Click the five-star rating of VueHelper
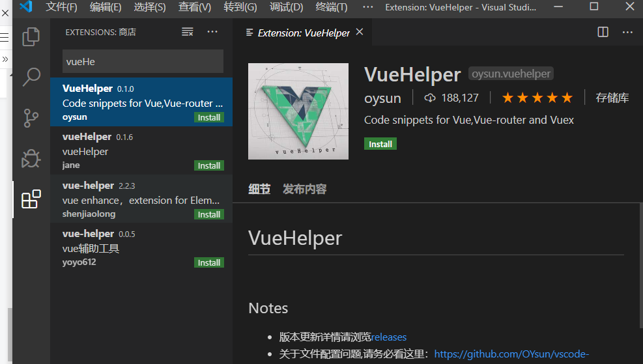 (537, 98)
